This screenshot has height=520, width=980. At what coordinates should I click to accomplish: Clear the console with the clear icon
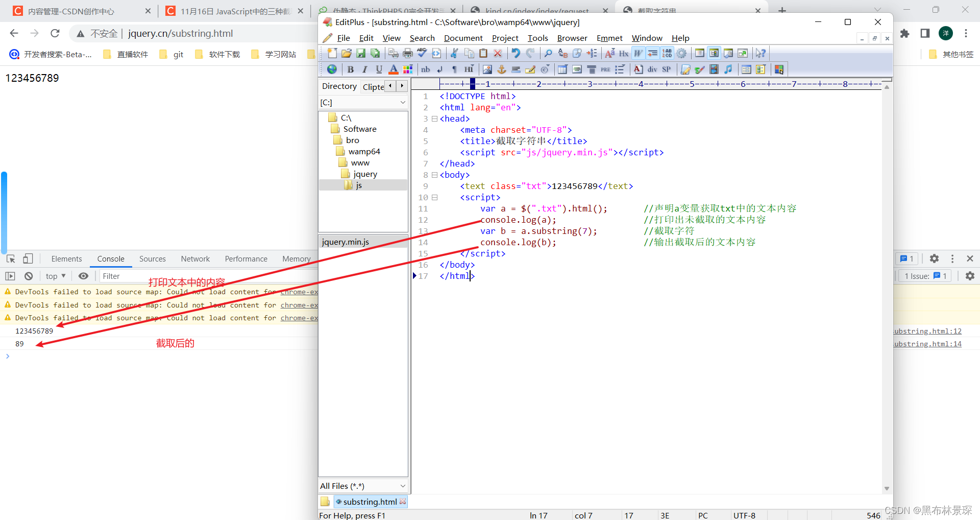(29, 276)
